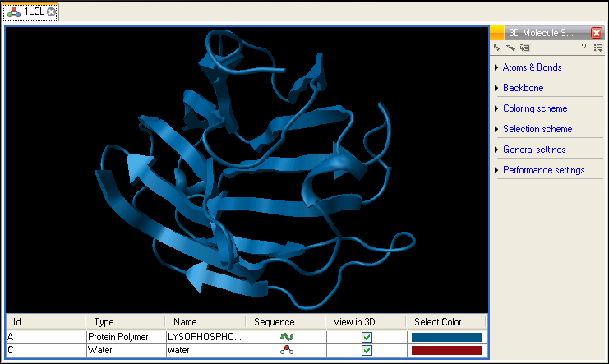The height and width of the screenshot is (364, 609).
Task: Select the Protein Polymer type cell
Action: pos(126,337)
